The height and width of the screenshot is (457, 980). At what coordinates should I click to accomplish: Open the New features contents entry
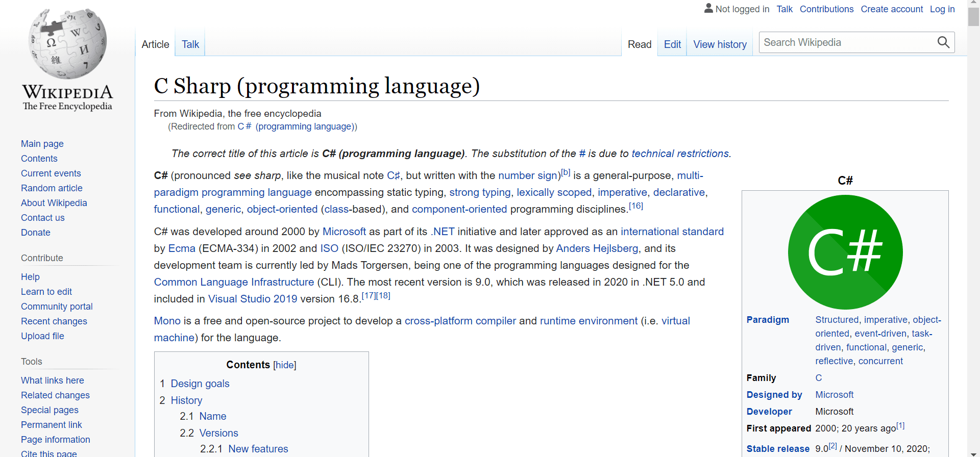point(258,449)
